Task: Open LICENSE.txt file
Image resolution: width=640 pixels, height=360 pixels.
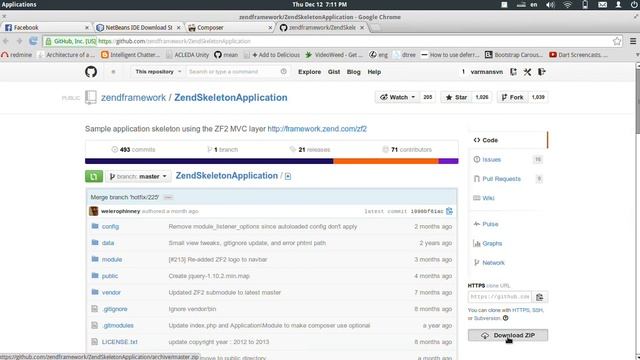Action: coord(120,342)
